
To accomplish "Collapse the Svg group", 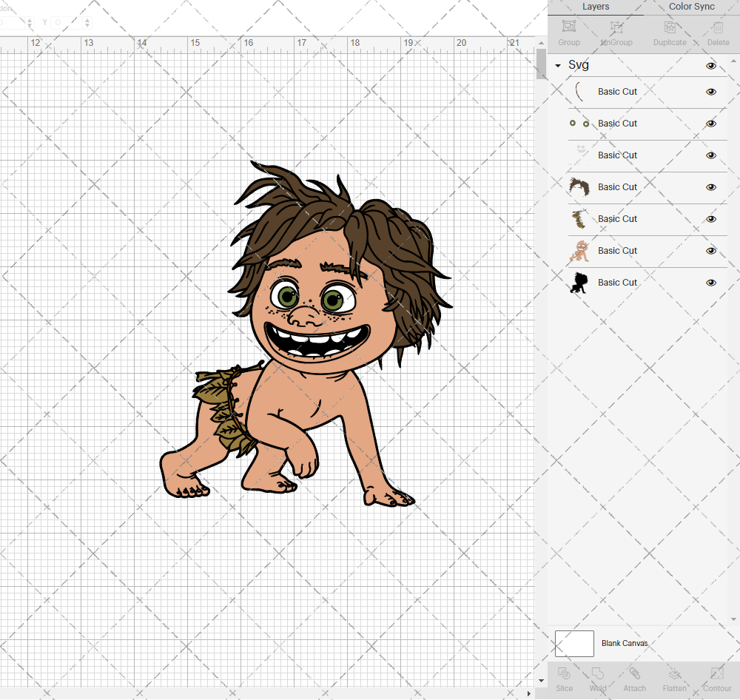I will (x=558, y=66).
